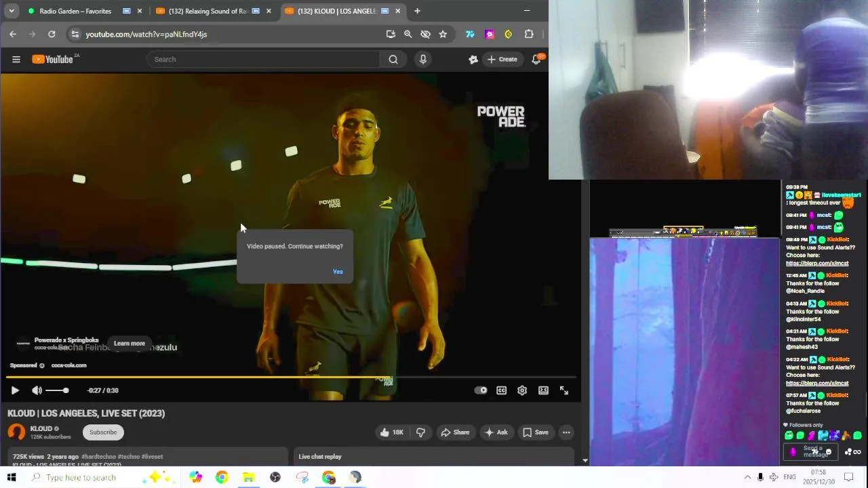Image resolution: width=868 pixels, height=488 pixels.
Task: Click 'Learn more' on the Powerade ad
Action: click(130, 344)
